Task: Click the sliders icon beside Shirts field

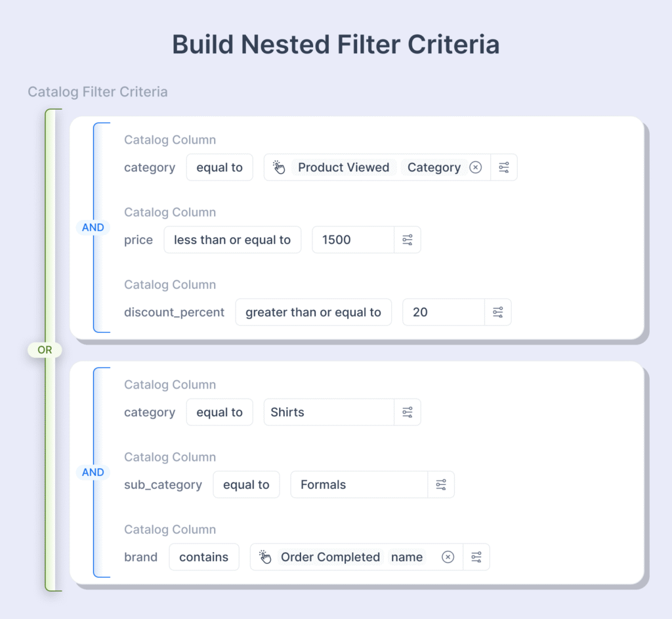Action: pos(407,412)
